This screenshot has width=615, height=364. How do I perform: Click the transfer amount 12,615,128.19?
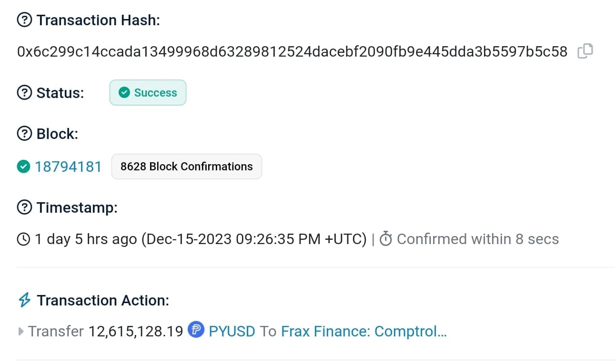click(x=136, y=331)
